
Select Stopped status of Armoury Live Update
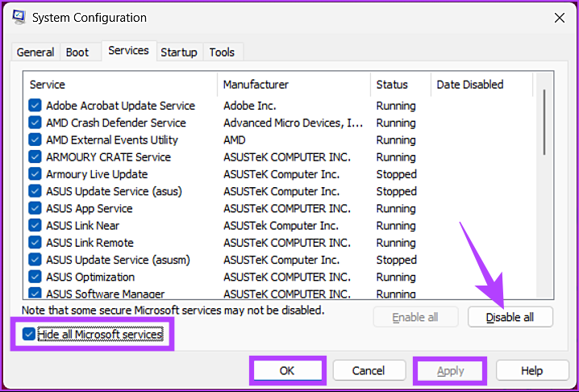point(397,174)
